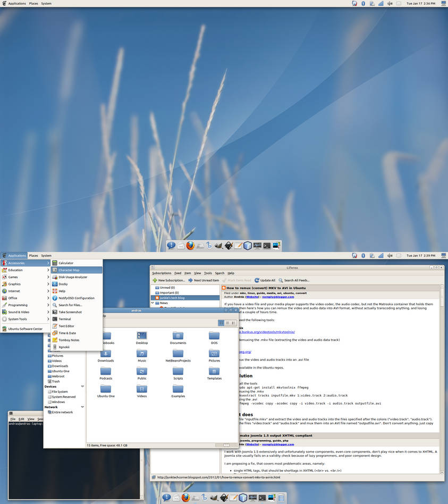Open the NetBeansProjects folder
Image resolution: width=448 pixels, height=504 pixels.
pos(178,356)
